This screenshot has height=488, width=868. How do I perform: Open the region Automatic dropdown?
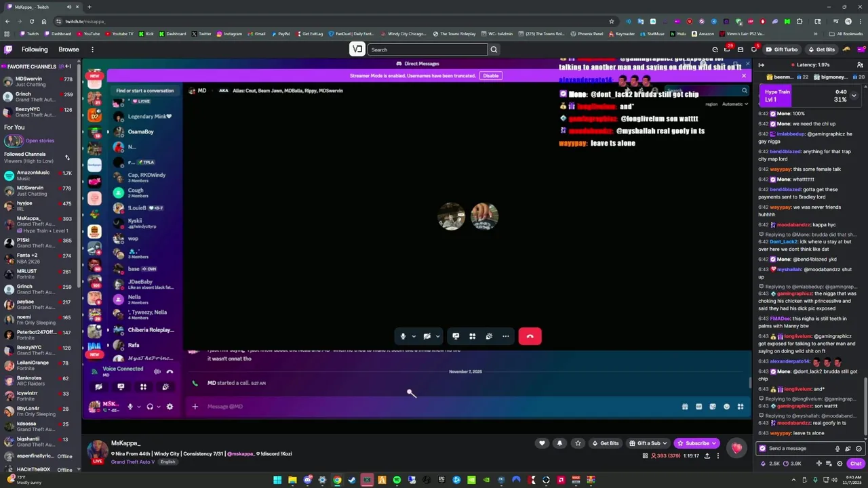[x=734, y=104]
